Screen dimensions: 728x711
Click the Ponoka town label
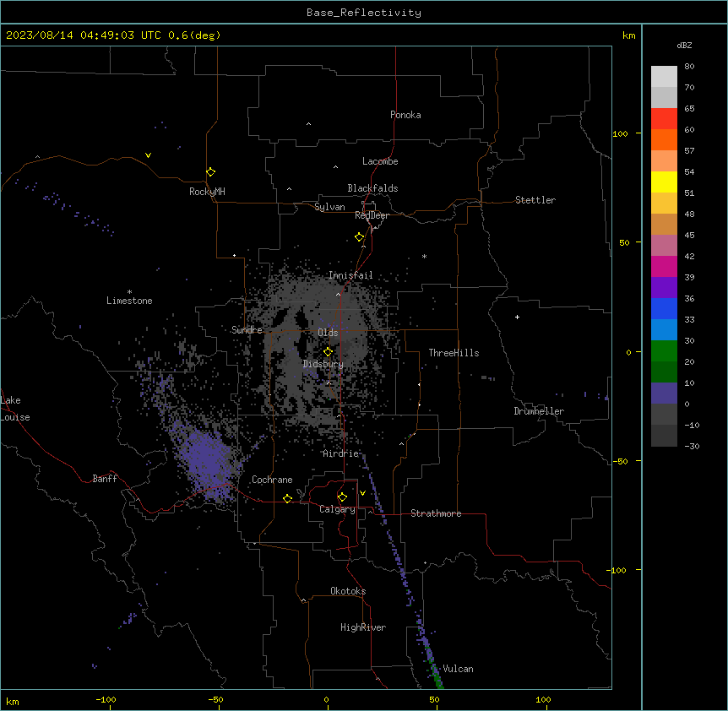(x=405, y=115)
